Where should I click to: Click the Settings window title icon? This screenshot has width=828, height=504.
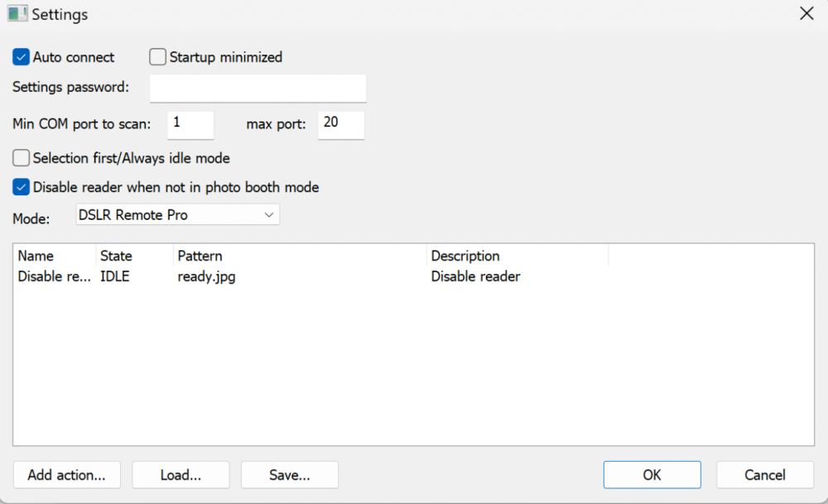[x=17, y=14]
